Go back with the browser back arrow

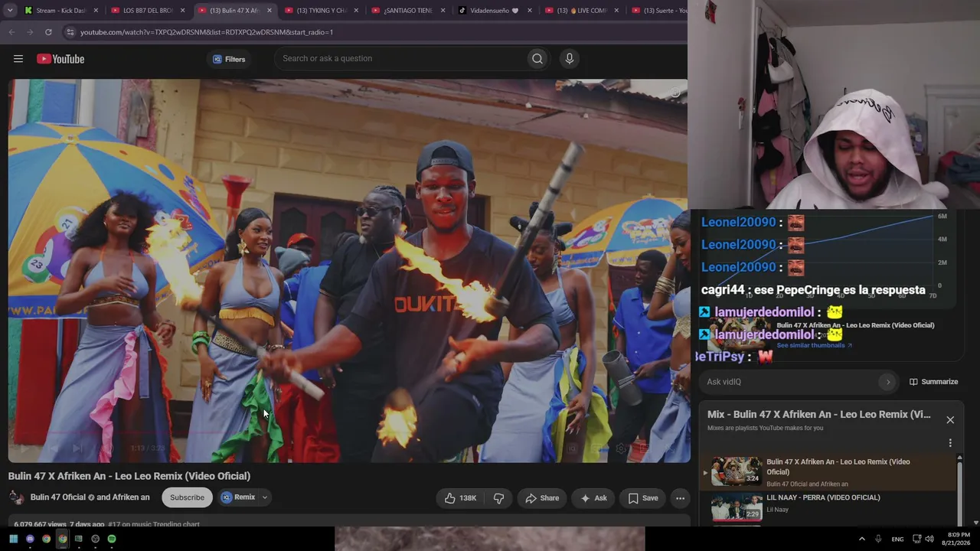(11, 32)
